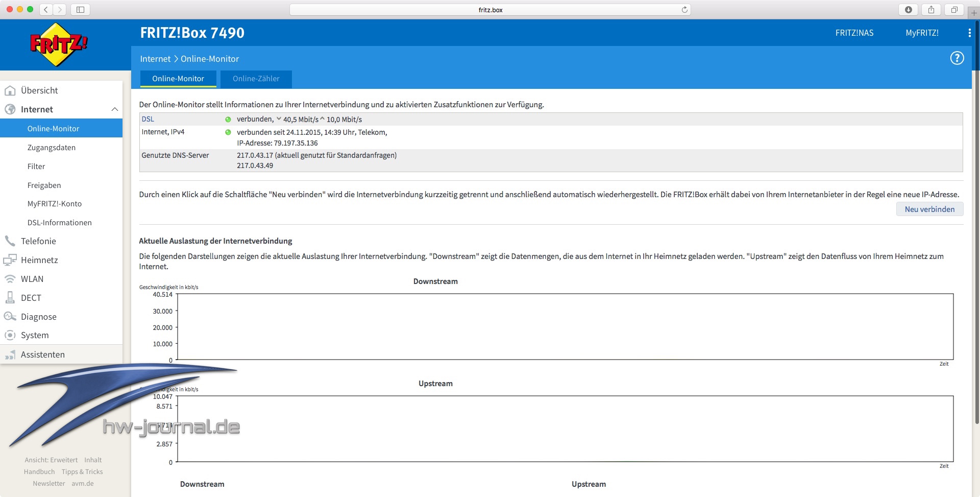The width and height of the screenshot is (980, 497).
Task: Click the Upstream chart area
Action: (565, 429)
